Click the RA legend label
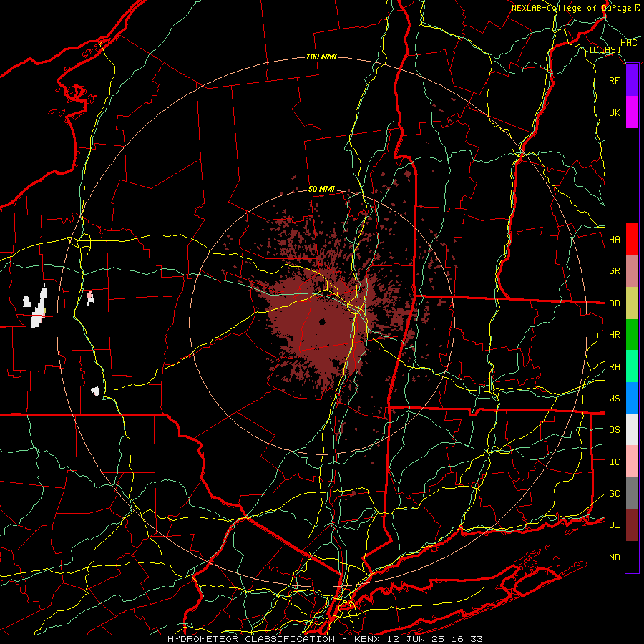644x644 pixels. coord(615,367)
